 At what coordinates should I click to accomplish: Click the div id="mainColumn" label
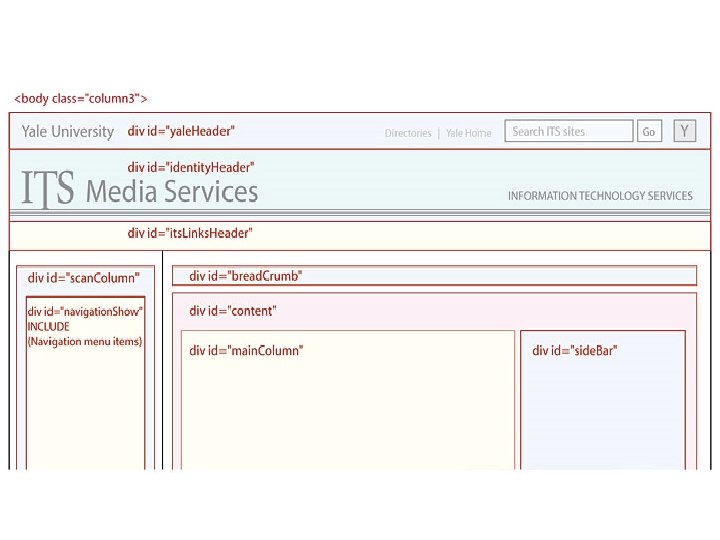(x=246, y=351)
